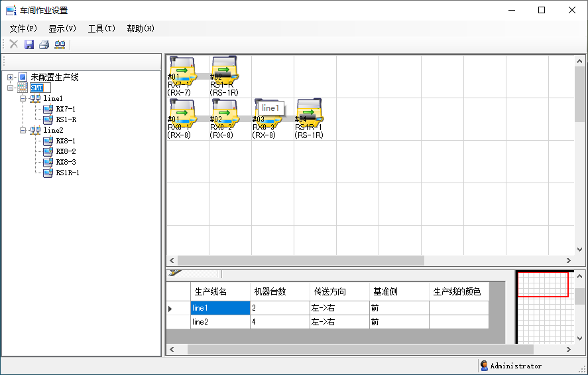Click the line2 name cell in table
Viewport: 588px width, 375px height.
click(220, 322)
